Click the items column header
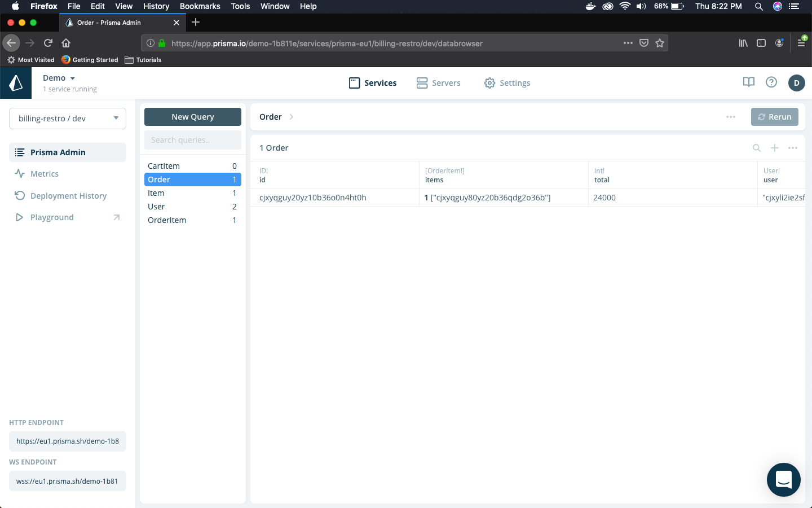This screenshot has height=508, width=812. [x=504, y=175]
